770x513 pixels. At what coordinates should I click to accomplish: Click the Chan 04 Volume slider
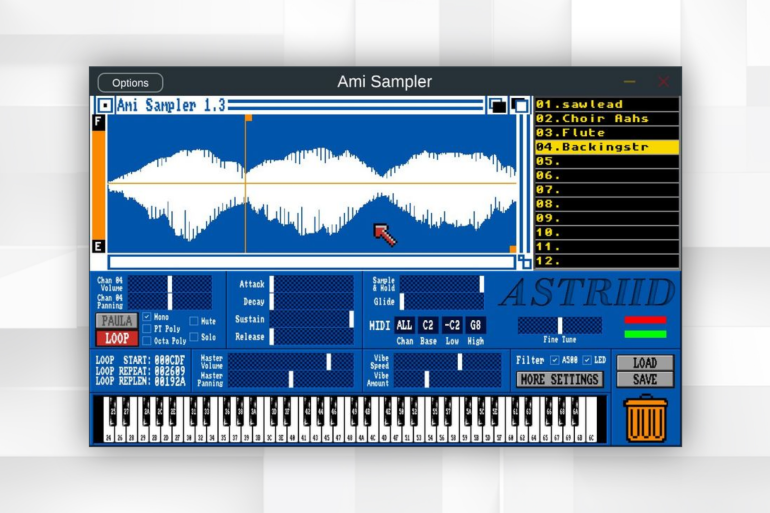tap(170, 284)
